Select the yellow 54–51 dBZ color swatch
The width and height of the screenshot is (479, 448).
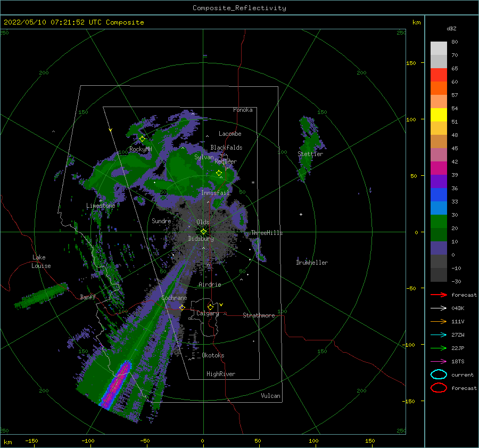tap(439, 115)
